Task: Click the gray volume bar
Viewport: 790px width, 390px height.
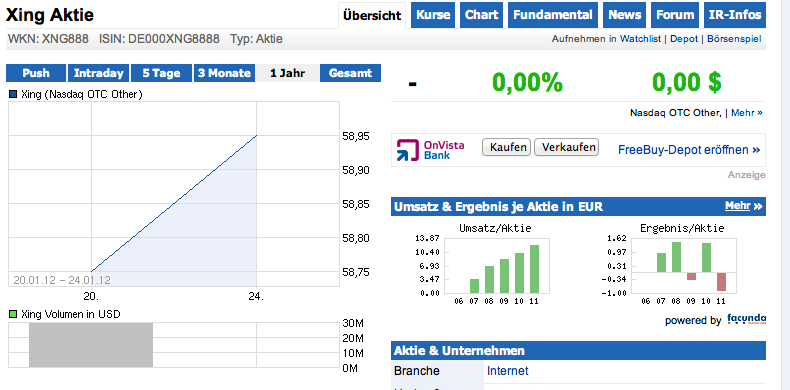Action: coord(91,345)
